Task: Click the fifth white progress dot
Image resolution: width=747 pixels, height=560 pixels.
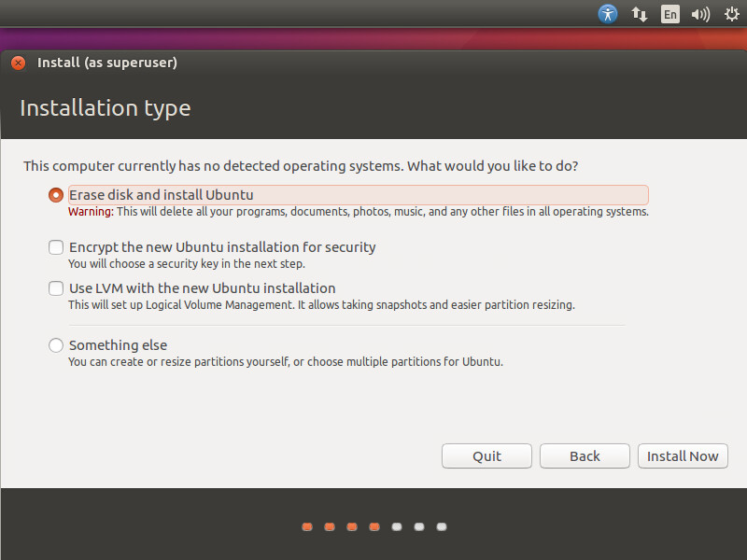Action: click(397, 526)
